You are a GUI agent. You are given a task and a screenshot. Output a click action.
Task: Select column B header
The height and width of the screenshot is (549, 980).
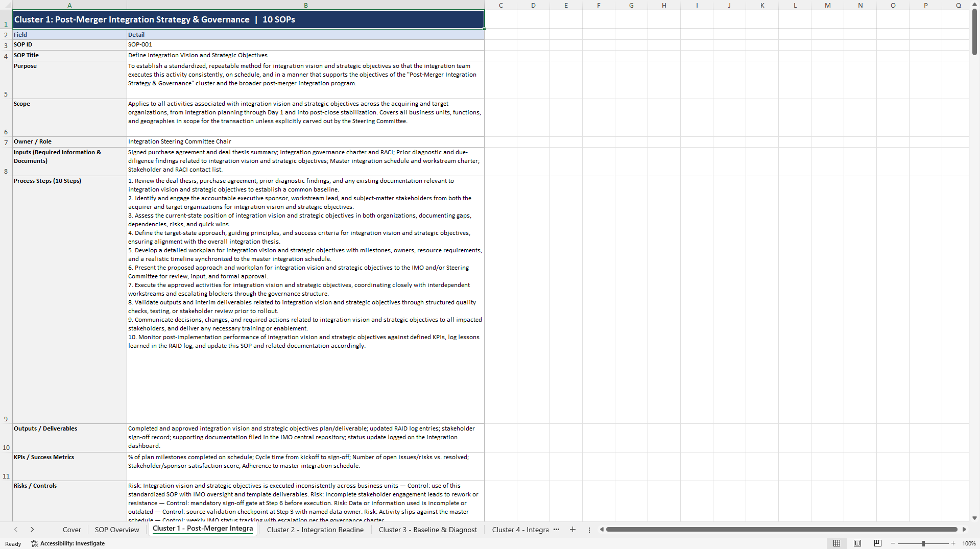coord(305,5)
